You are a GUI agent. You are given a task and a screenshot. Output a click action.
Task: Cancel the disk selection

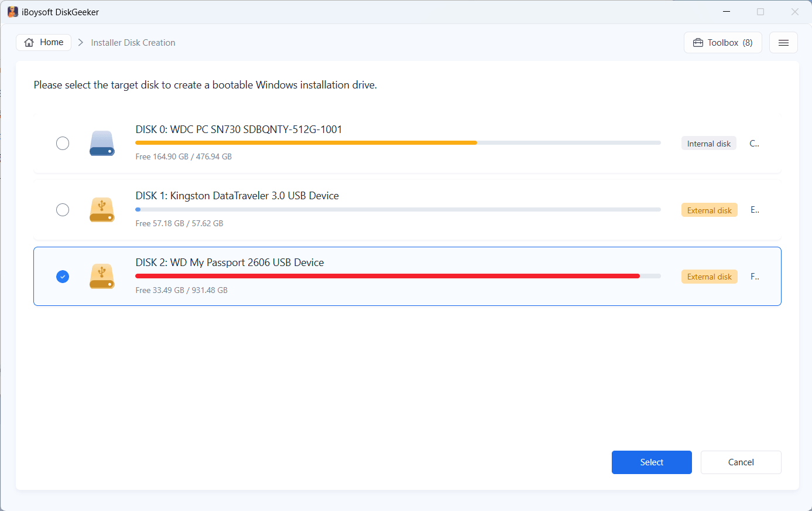pyautogui.click(x=741, y=462)
